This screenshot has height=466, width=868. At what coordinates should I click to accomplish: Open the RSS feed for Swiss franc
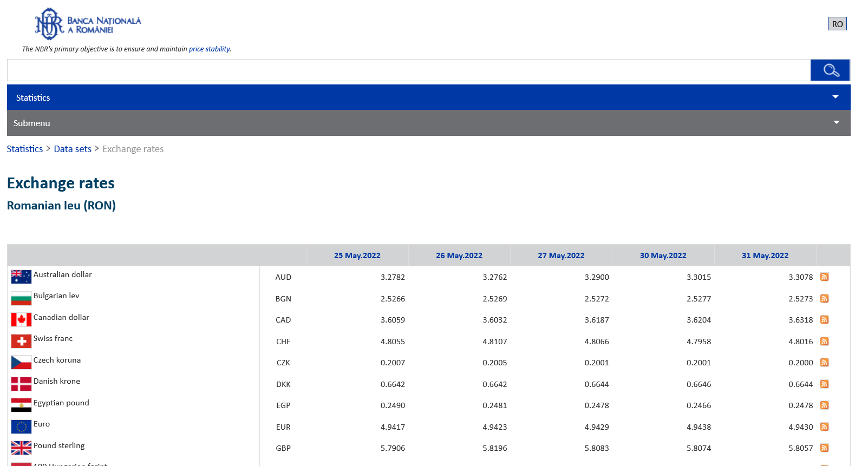point(824,342)
